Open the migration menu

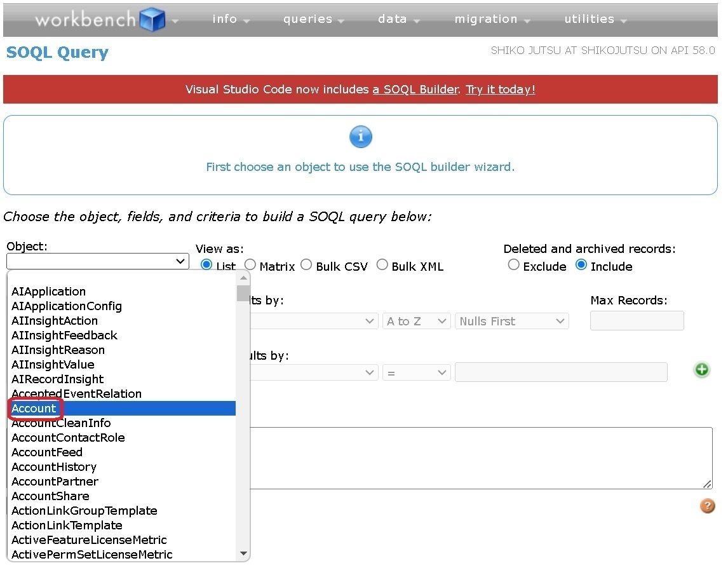(x=492, y=19)
